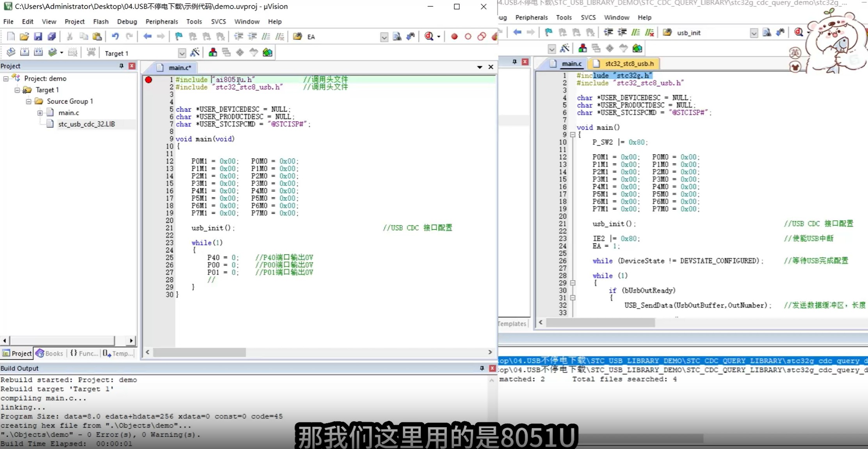Switch to the Books panel tab
Screen dimensions: 868x449
click(x=50, y=353)
